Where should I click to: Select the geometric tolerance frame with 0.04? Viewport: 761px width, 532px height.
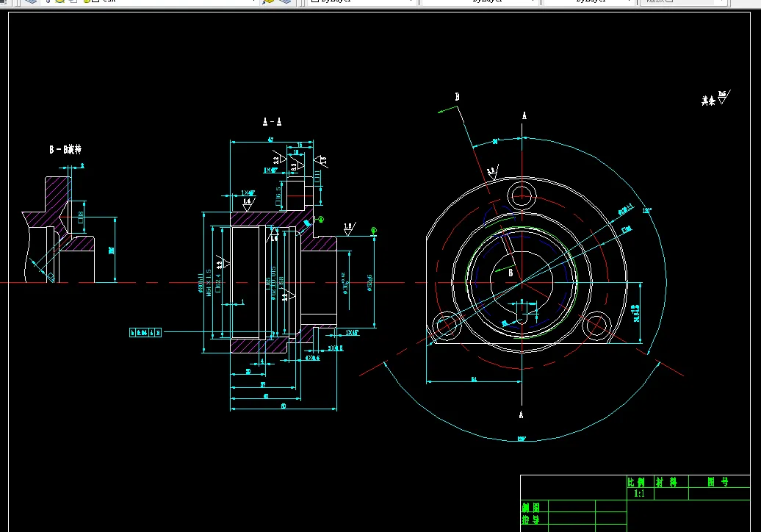(145, 332)
